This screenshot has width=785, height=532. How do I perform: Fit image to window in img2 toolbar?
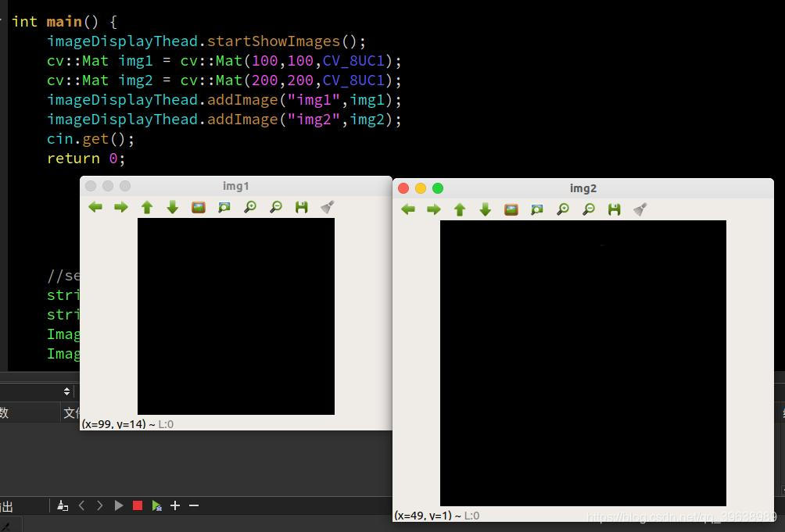(x=537, y=209)
